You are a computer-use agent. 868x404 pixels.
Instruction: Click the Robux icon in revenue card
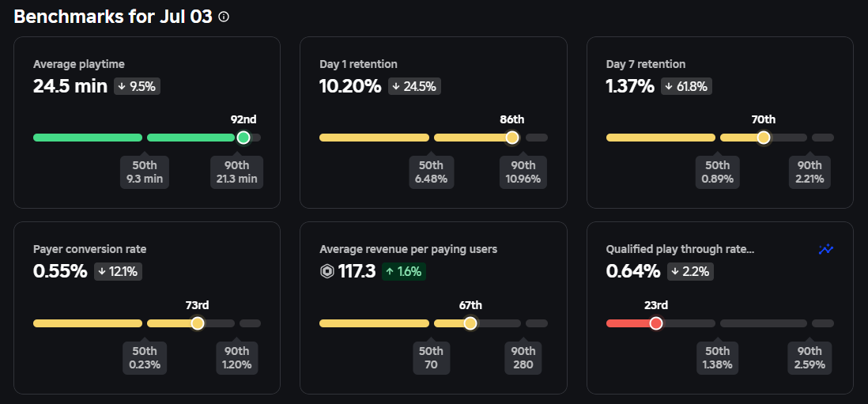326,272
